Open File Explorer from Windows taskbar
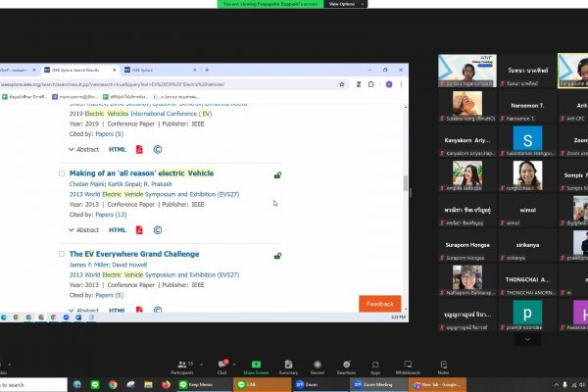 pos(149,384)
